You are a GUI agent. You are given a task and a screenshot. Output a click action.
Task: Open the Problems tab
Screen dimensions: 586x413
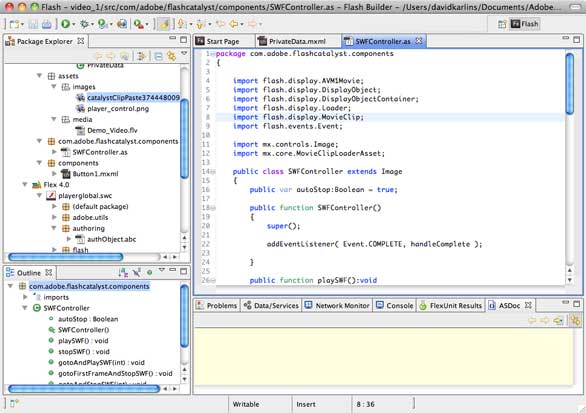[217, 306]
